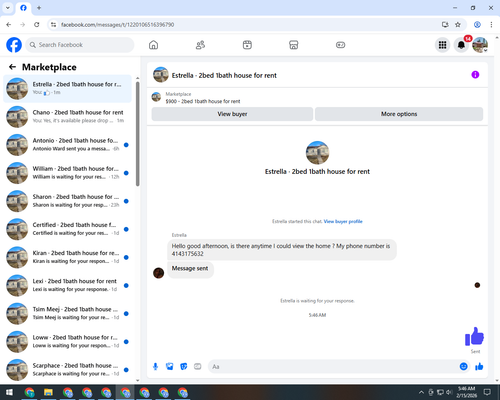Click the message input field

pos(333,367)
